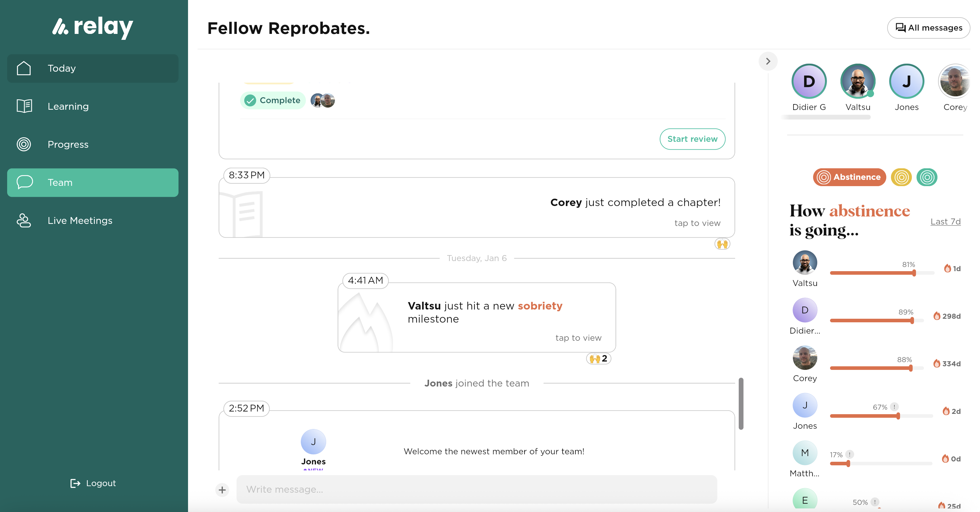Tap to view Valtsu's sobriety milestone
This screenshot has width=980, height=512.
pyautogui.click(x=578, y=337)
